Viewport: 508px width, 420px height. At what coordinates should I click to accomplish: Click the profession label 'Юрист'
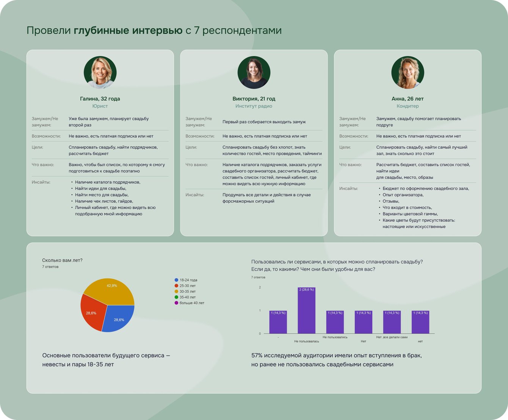pos(100,106)
